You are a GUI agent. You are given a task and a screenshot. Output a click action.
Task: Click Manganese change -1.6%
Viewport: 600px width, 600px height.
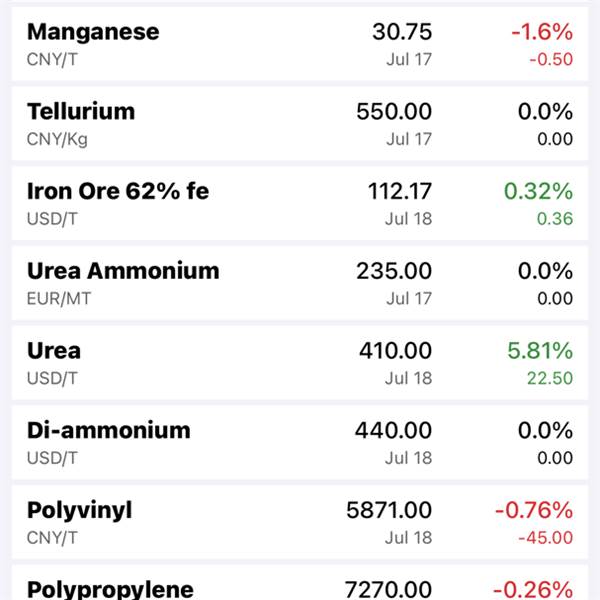tap(542, 31)
